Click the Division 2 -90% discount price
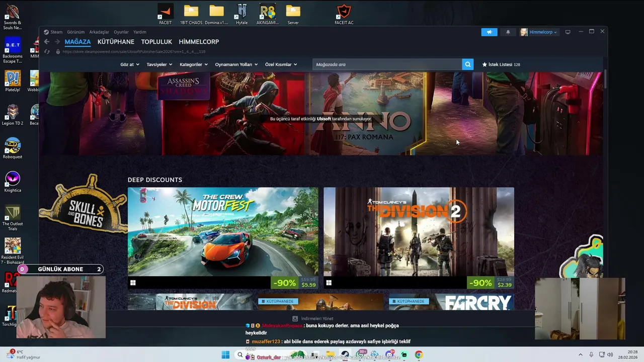The height and width of the screenshot is (362, 644). coord(491,283)
